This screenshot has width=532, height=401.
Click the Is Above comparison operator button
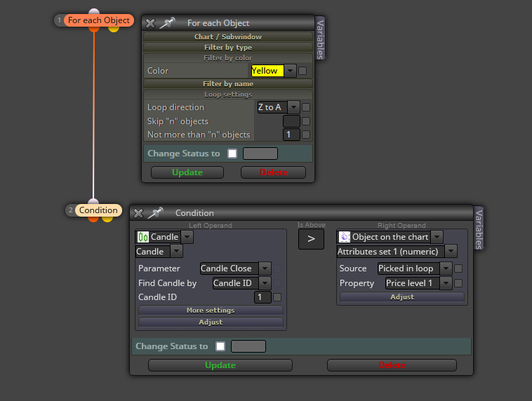click(x=311, y=239)
